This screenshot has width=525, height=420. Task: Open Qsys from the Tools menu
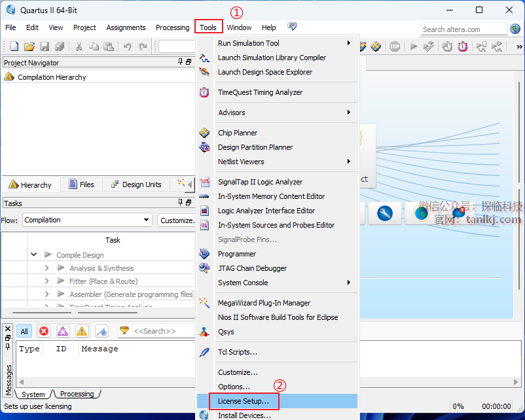226,332
